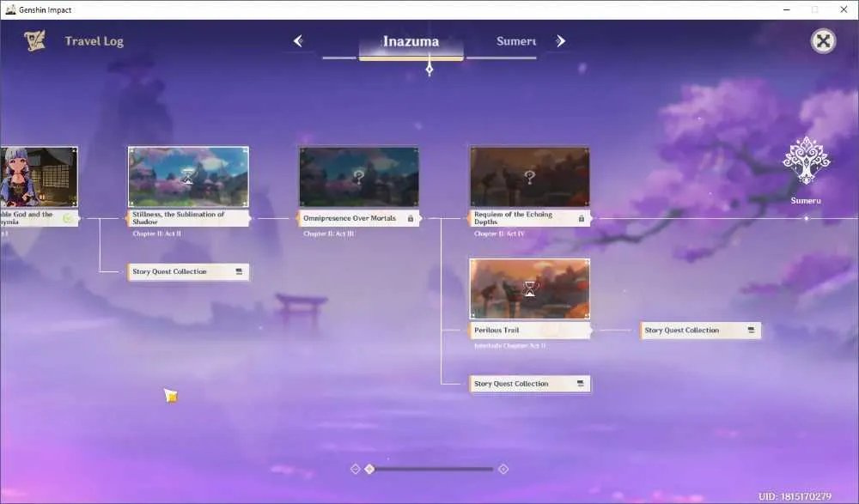Viewport: 859px width, 504px height.
Task: Select the "Requiem of the Echoing Depths" title label
Action: 530,218
